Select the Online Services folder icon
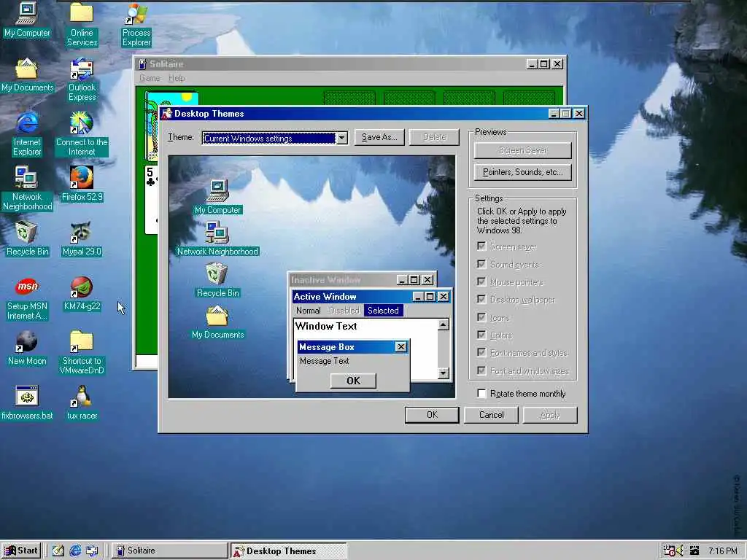 [x=82, y=24]
